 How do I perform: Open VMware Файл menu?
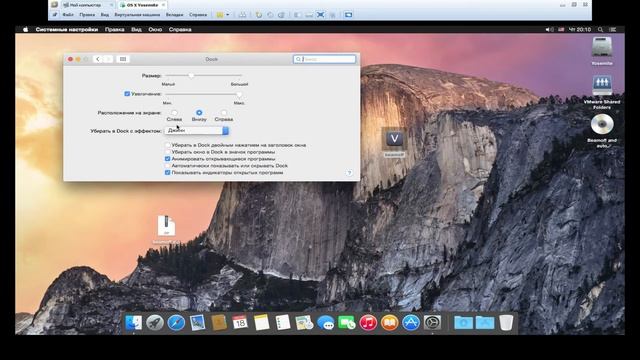pos(68,15)
